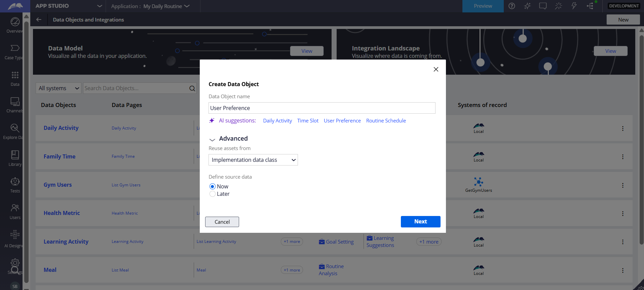Image resolution: width=644 pixels, height=290 pixels.
Task: Close the Create Data Object dialog
Action: 436,69
